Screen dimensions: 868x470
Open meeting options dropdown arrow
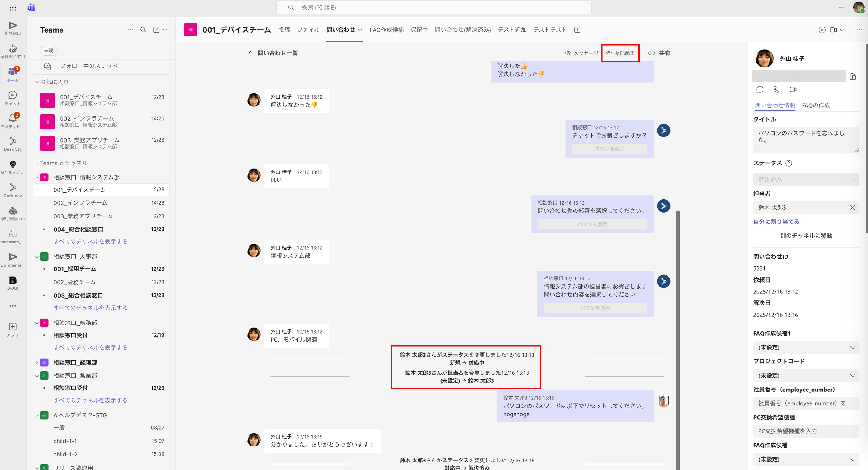click(842, 30)
